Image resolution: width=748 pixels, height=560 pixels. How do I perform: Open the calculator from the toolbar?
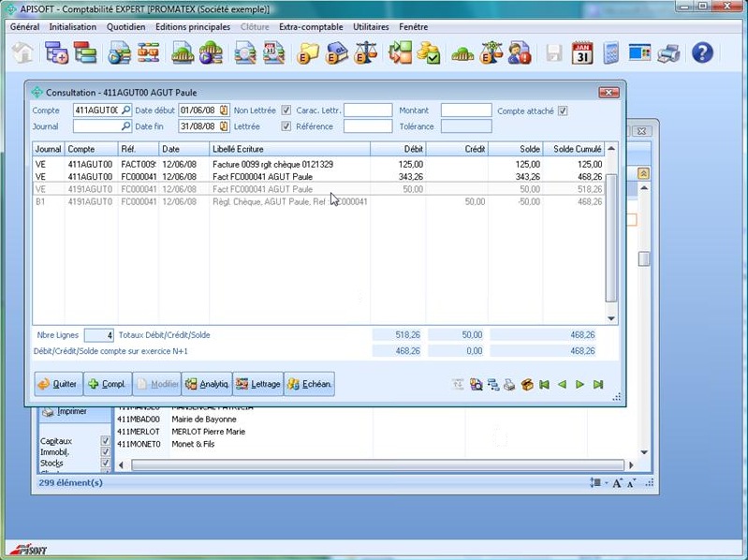tap(611, 53)
